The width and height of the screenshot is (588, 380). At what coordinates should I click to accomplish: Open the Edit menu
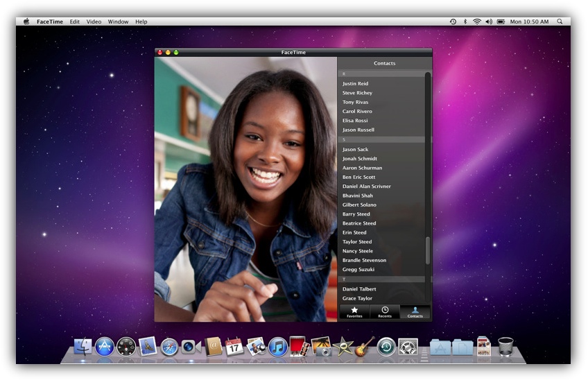pyautogui.click(x=75, y=21)
